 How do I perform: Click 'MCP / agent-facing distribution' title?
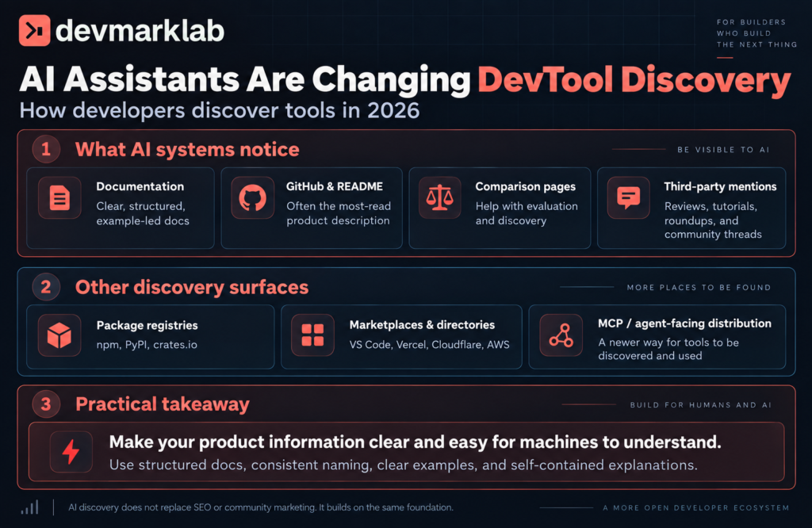coord(684,323)
